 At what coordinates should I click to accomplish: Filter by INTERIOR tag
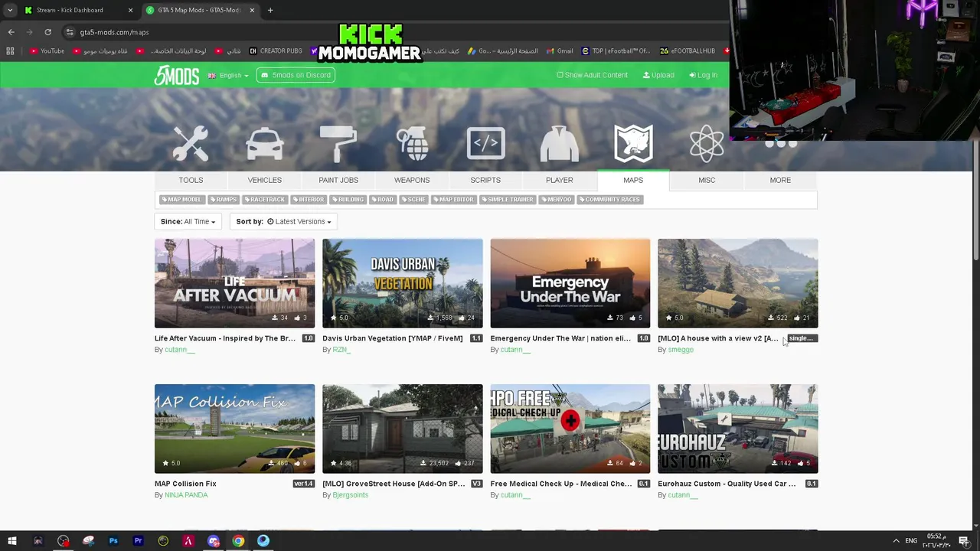pyautogui.click(x=308, y=200)
